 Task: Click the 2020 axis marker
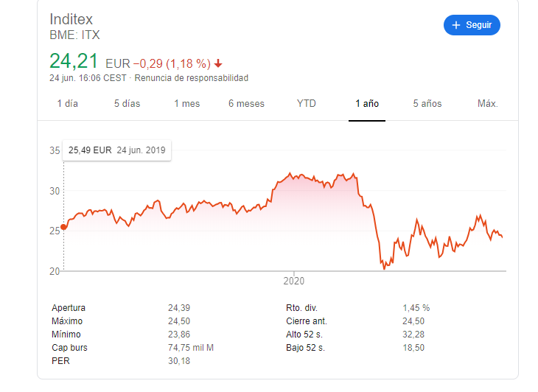294,281
